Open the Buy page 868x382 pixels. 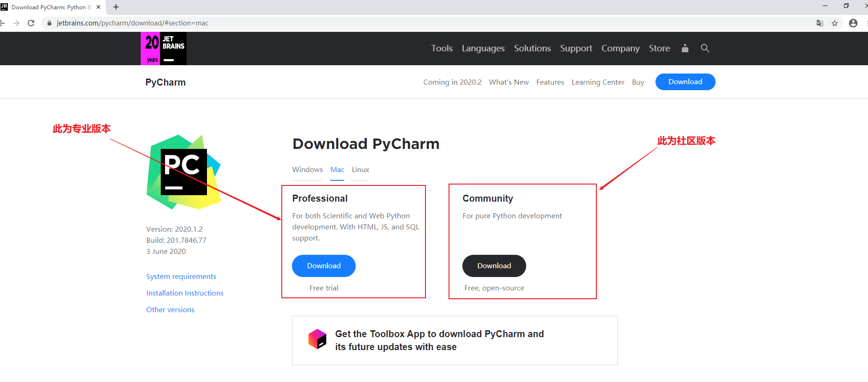pyautogui.click(x=638, y=82)
